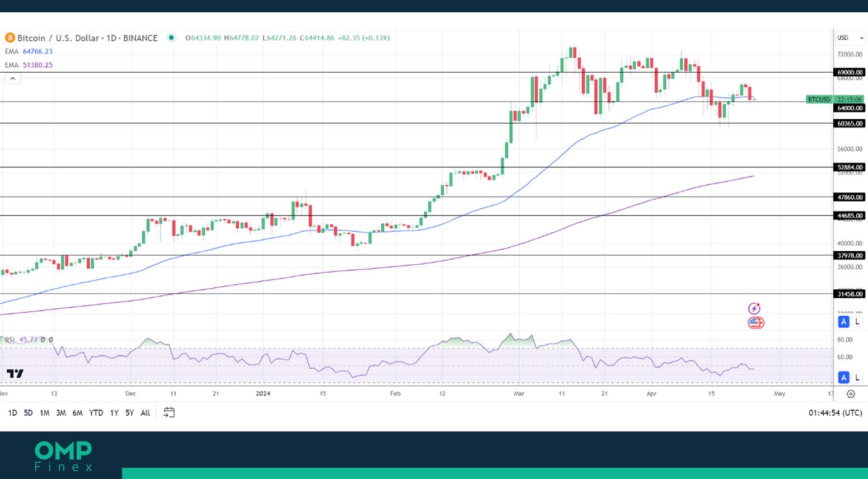This screenshot has height=479, width=868.
Task: Click the TradingView logo in RSI pane
Action: pyautogui.click(x=15, y=373)
